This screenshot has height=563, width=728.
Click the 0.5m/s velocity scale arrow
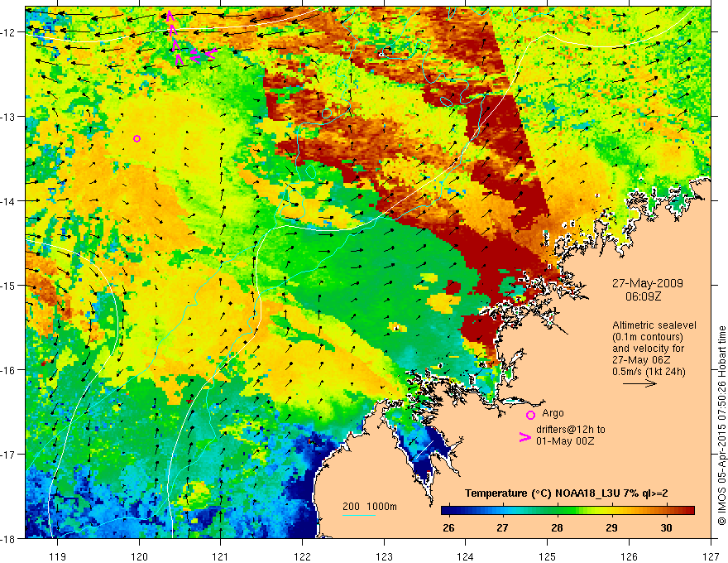pyautogui.click(x=639, y=383)
